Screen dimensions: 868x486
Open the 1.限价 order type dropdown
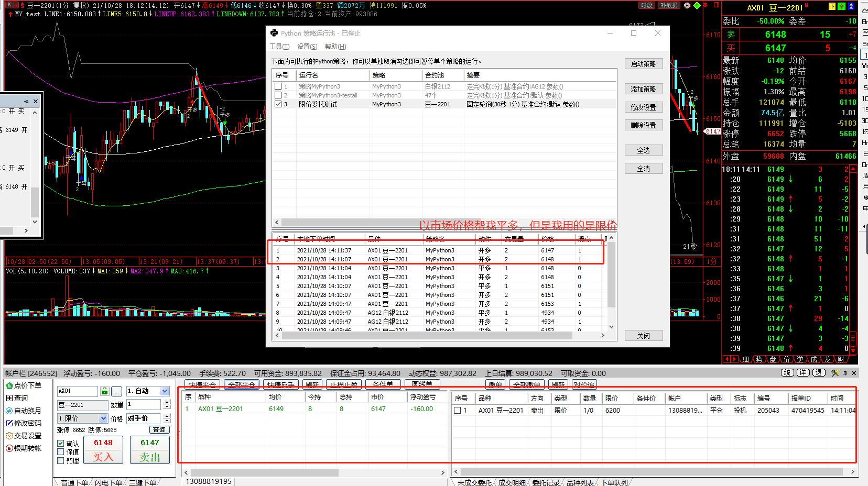[103, 418]
